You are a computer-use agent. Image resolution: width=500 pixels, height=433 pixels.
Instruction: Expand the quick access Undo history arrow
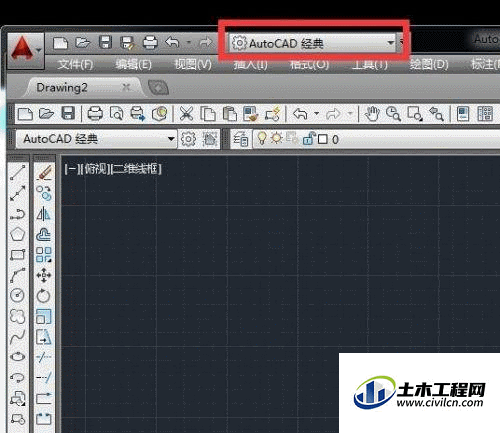(189, 43)
